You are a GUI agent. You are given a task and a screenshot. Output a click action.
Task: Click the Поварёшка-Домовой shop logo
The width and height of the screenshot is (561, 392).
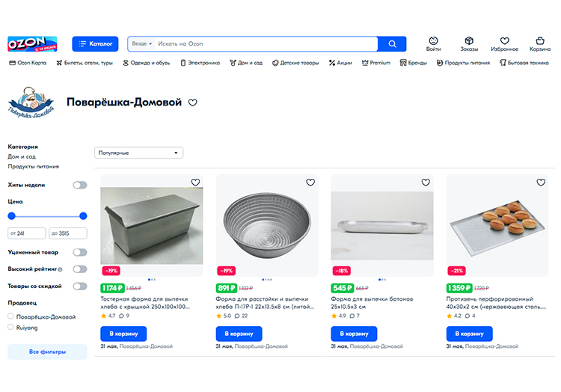pyautogui.click(x=31, y=102)
